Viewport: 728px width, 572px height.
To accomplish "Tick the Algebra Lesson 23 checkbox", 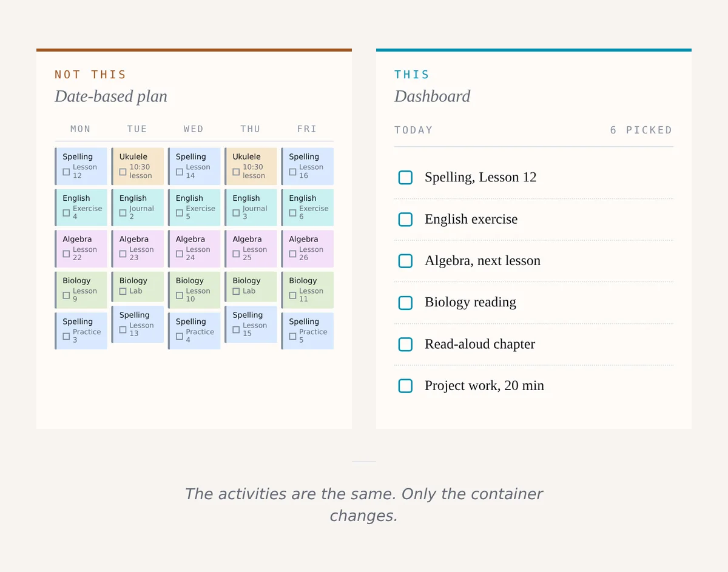I will tap(123, 254).
